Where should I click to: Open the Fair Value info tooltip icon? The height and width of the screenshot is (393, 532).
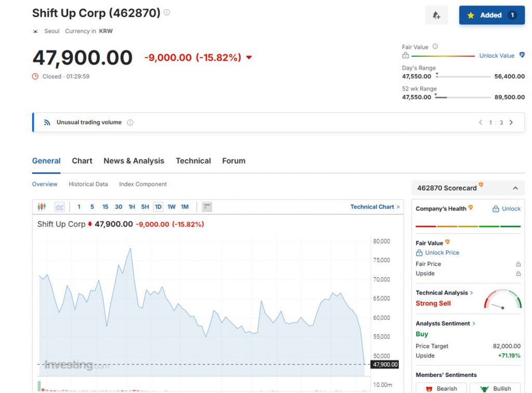[435, 46]
